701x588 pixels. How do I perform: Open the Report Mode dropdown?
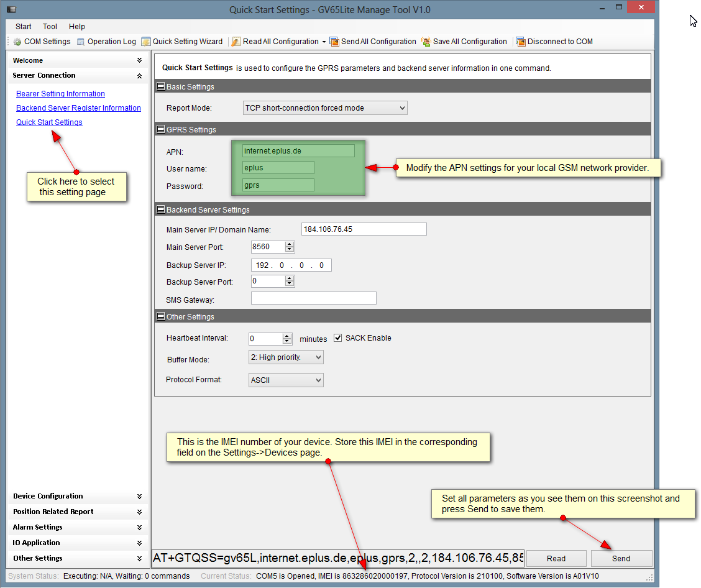pyautogui.click(x=325, y=108)
